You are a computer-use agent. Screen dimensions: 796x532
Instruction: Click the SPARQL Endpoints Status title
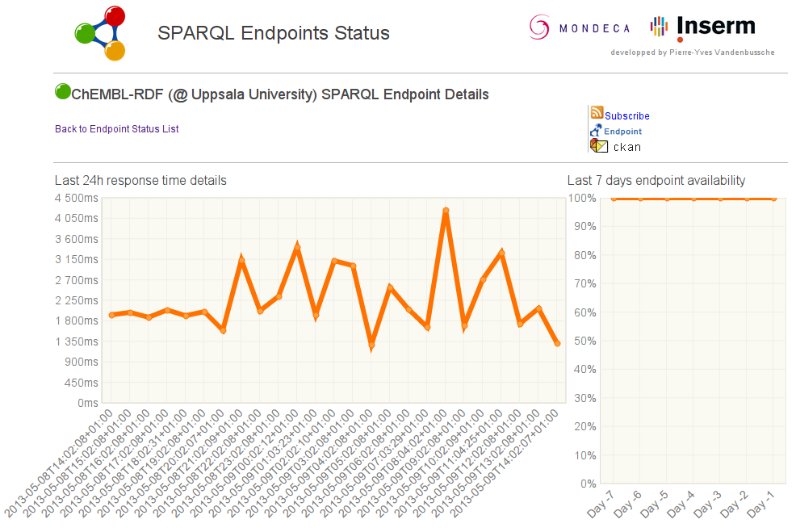tap(274, 33)
